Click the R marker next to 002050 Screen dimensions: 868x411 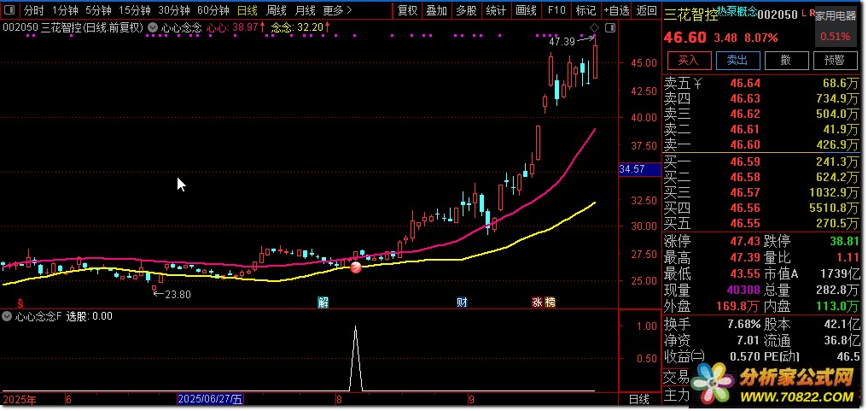tap(812, 12)
